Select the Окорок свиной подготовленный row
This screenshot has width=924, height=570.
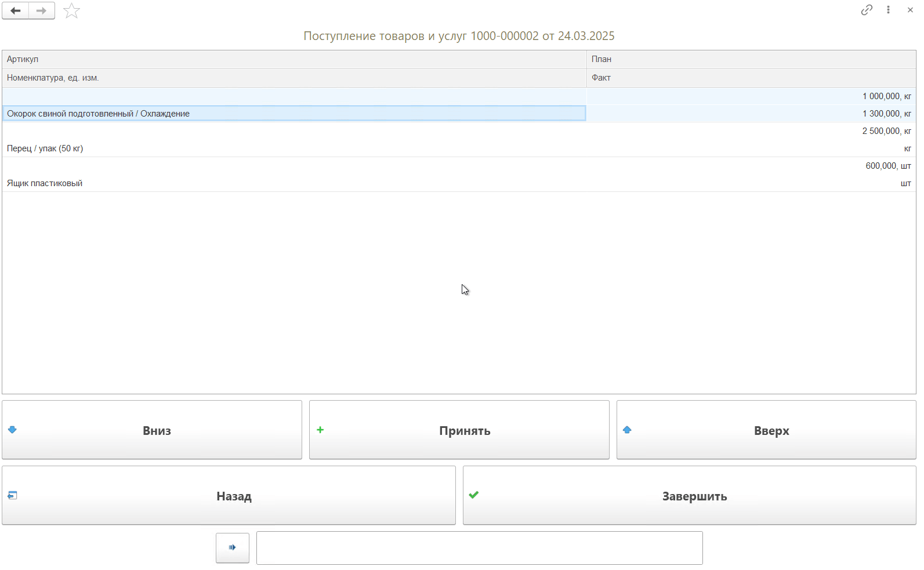click(x=293, y=114)
